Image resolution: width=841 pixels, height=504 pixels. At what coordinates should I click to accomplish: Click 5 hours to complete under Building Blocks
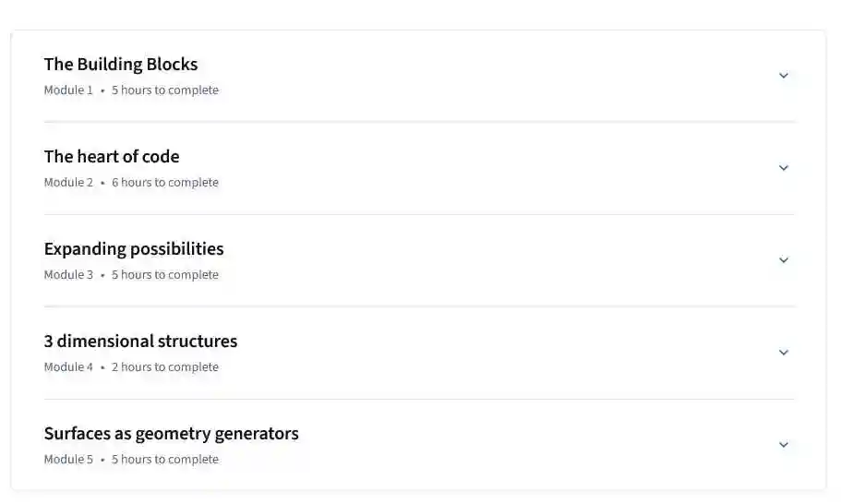(165, 90)
